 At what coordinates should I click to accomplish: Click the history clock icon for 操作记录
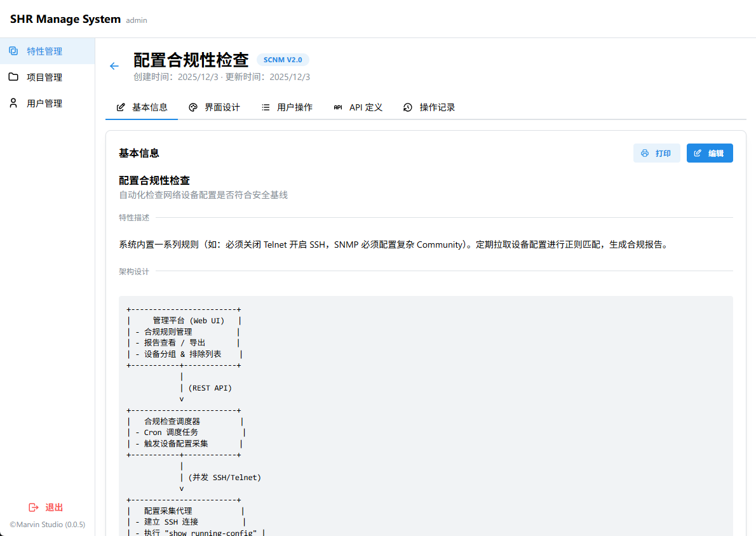(x=408, y=107)
